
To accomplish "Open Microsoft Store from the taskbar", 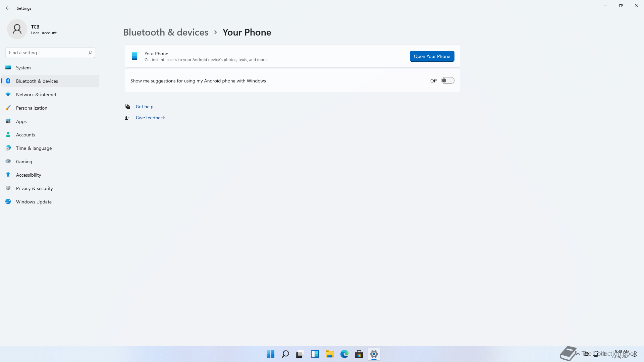I will click(x=359, y=354).
